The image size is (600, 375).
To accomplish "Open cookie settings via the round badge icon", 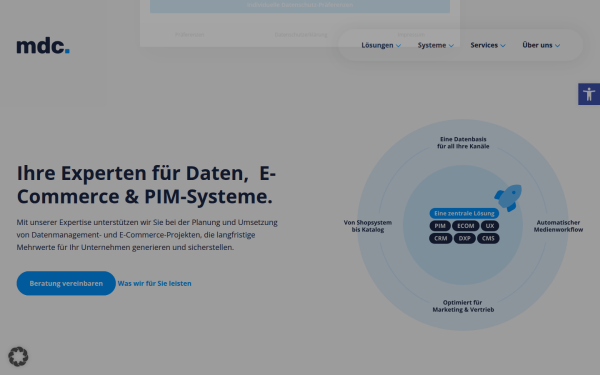I will pyautogui.click(x=18, y=357).
